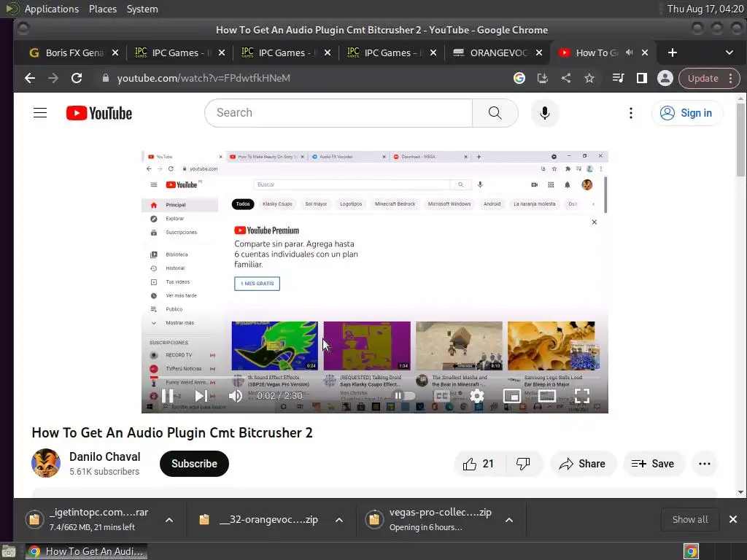Image resolution: width=747 pixels, height=560 pixels.
Task: Reload the current page
Action: [x=77, y=78]
